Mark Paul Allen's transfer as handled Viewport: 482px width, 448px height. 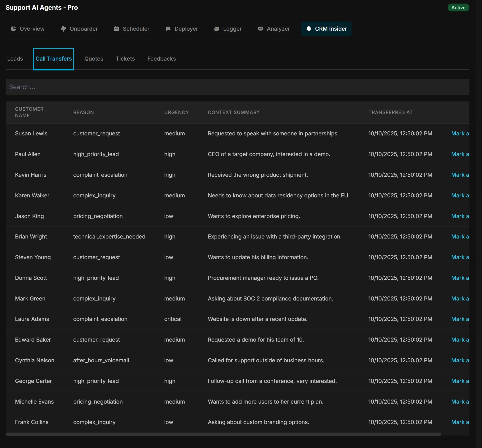click(x=460, y=154)
